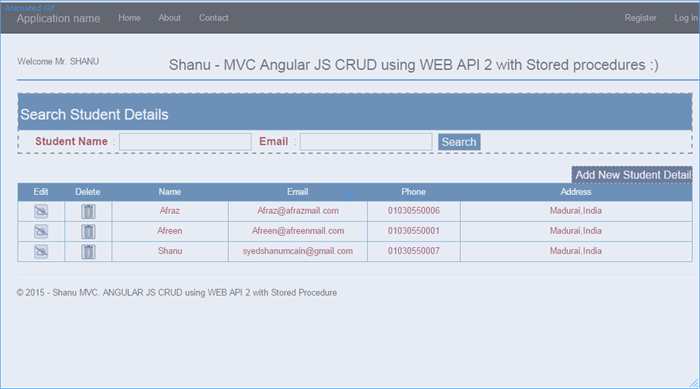Open the About page
Screen dimensions: 700x389
[170, 18]
